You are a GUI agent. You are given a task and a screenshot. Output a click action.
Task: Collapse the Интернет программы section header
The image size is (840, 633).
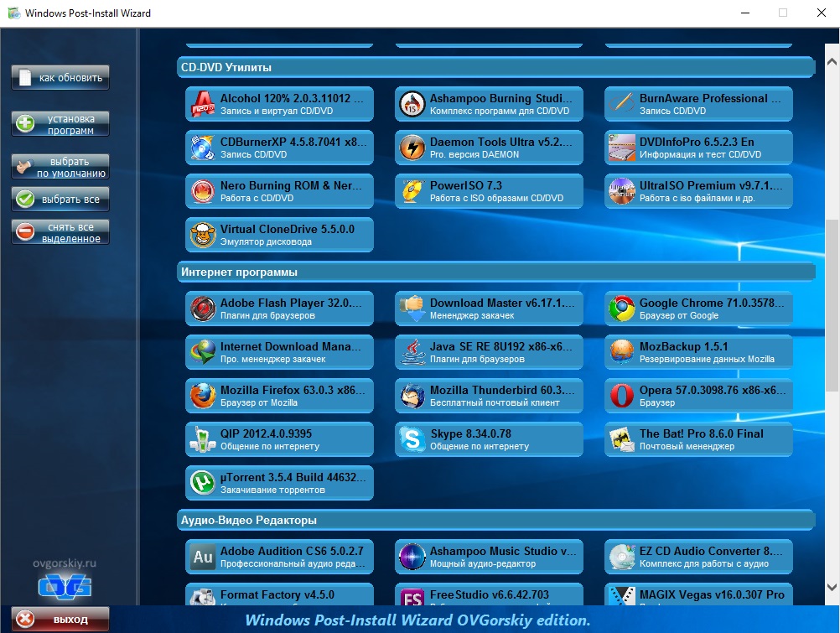tap(495, 272)
